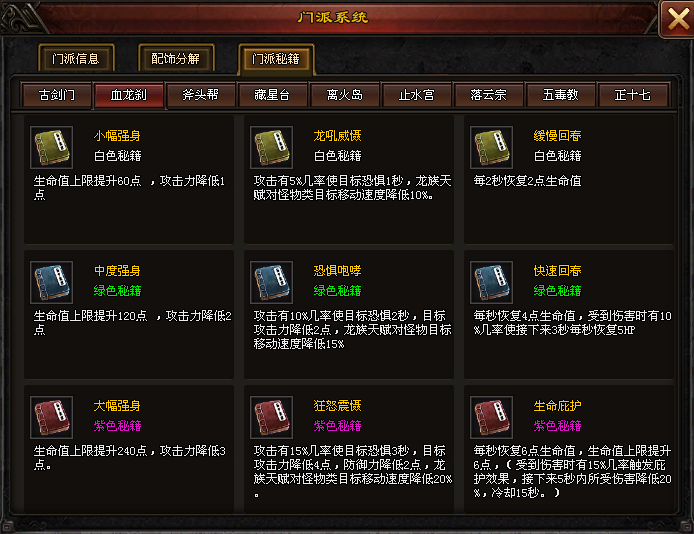Click the 小幅强身 white manual book icon

pos(51,147)
